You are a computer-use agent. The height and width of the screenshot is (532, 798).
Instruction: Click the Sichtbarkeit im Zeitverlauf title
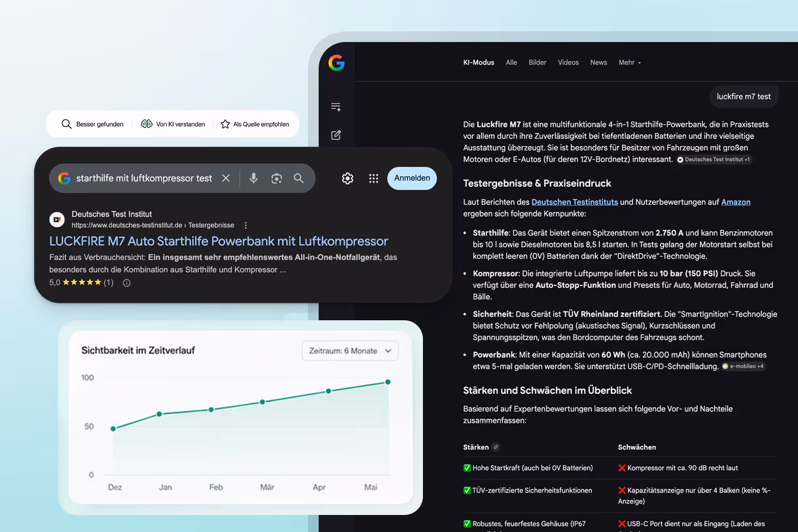pos(138,351)
